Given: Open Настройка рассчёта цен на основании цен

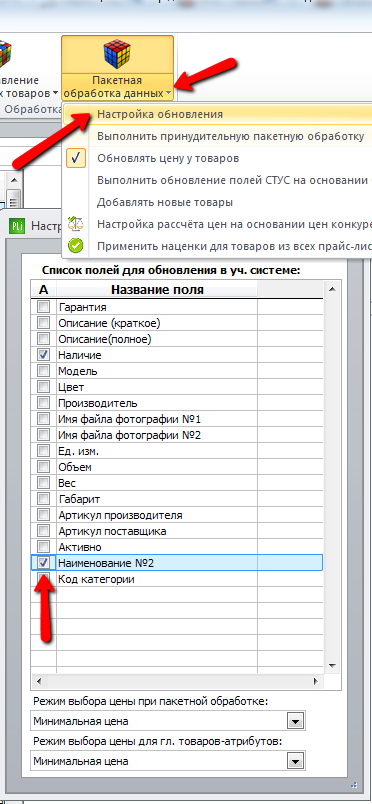Looking at the screenshot, I should click(x=234, y=224).
